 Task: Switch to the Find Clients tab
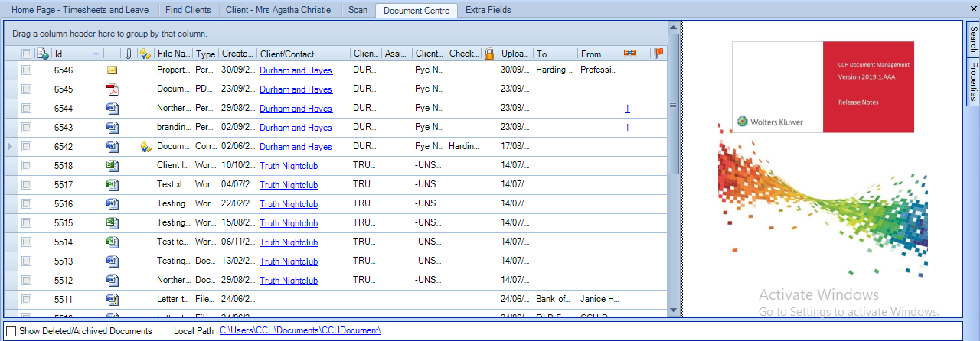[x=188, y=10]
